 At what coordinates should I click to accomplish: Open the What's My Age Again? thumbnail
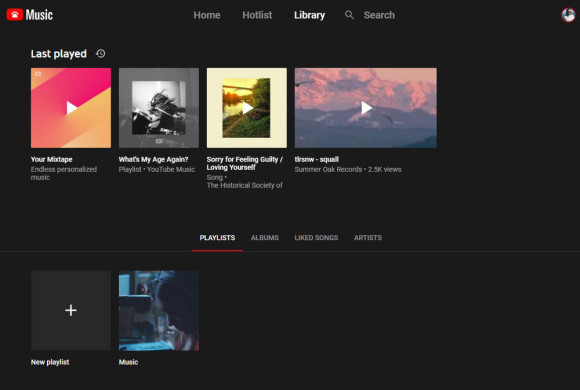pos(159,108)
